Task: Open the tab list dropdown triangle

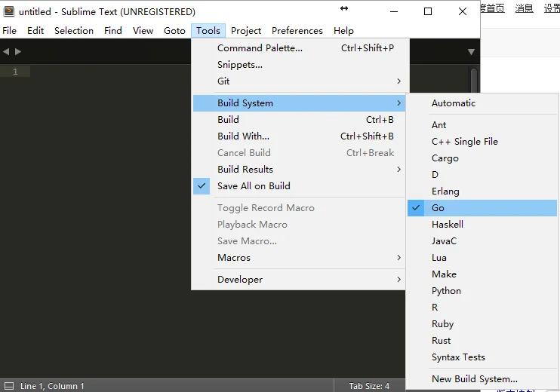Action: point(471,52)
